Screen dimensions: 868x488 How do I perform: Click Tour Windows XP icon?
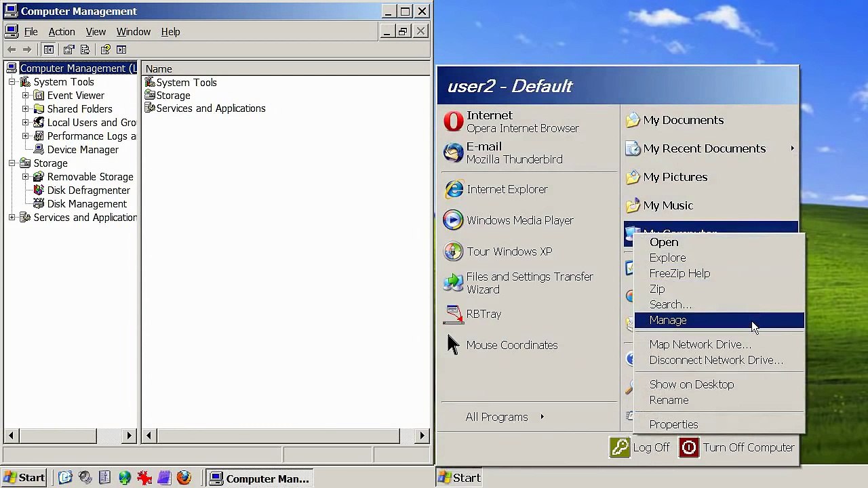pos(453,251)
